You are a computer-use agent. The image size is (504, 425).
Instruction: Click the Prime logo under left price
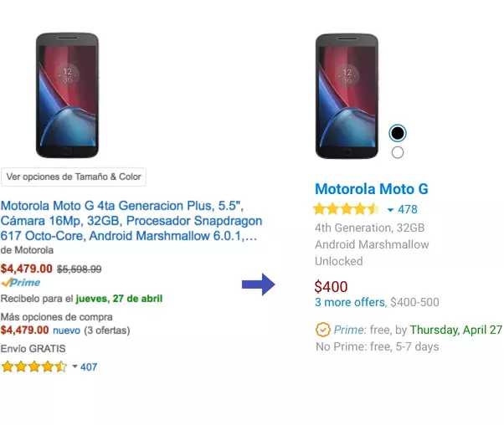coord(20,283)
